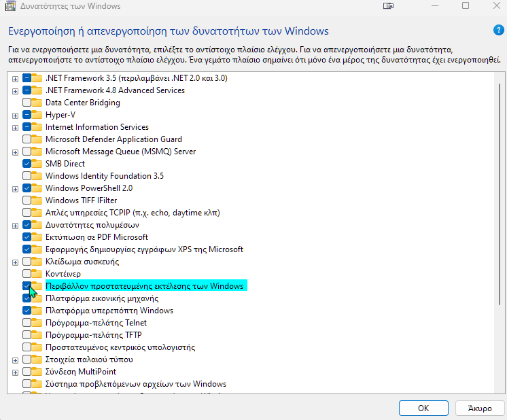This screenshot has width=507, height=420.
Task: Click folder icon next to Hyper-V
Action: (x=37, y=115)
